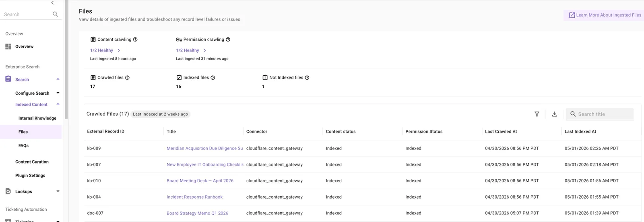The image size is (644, 222).
Task: Open Board Meeting Deck — April 2026
Action: 200,181
